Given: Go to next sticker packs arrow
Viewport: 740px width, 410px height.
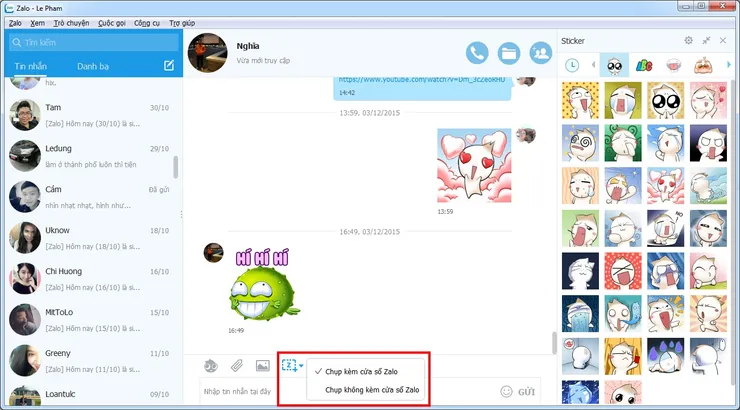Looking at the screenshot, I should [729, 65].
